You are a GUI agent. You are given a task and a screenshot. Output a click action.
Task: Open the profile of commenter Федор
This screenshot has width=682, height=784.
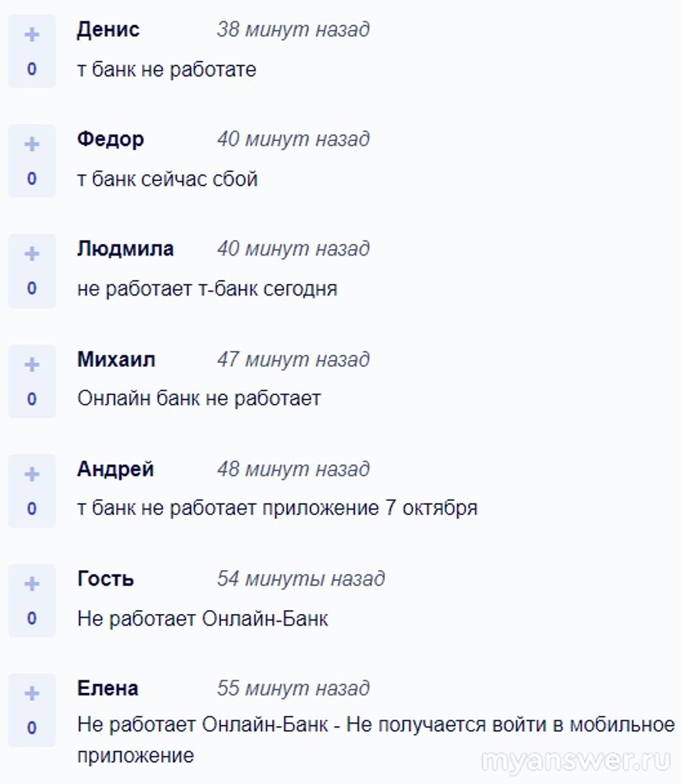111,140
